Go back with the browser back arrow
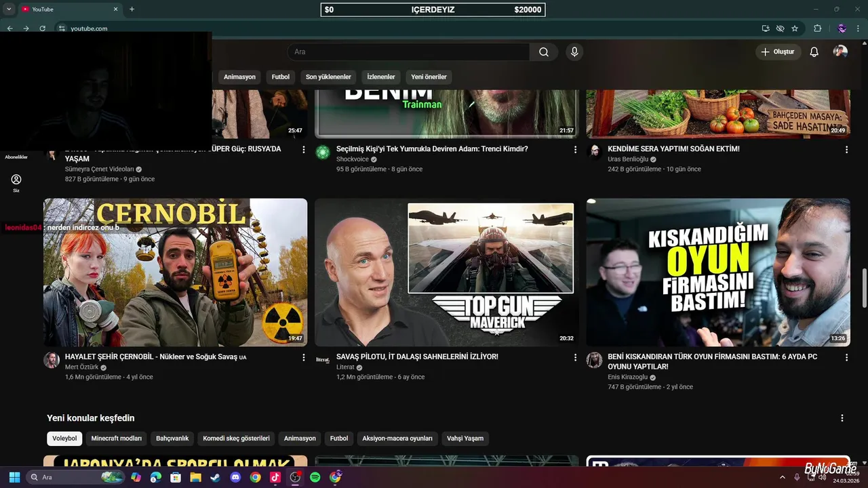868x488 pixels. [9, 28]
